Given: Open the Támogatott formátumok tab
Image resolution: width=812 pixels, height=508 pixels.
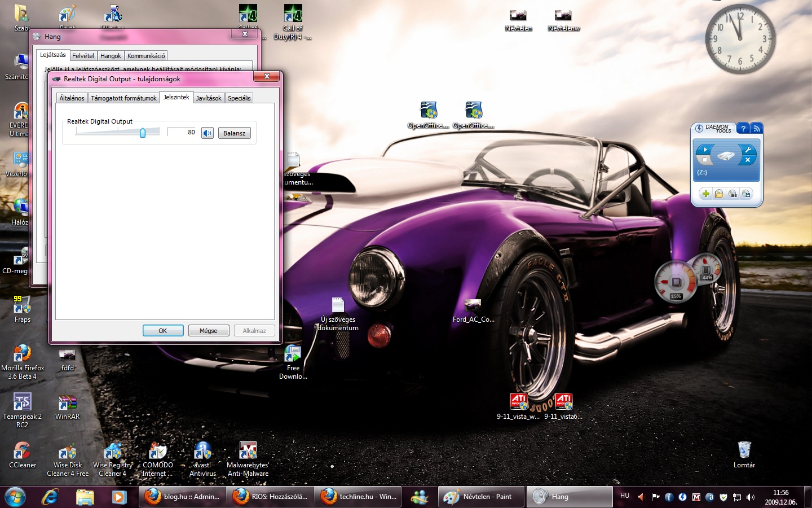Looking at the screenshot, I should pyautogui.click(x=123, y=98).
